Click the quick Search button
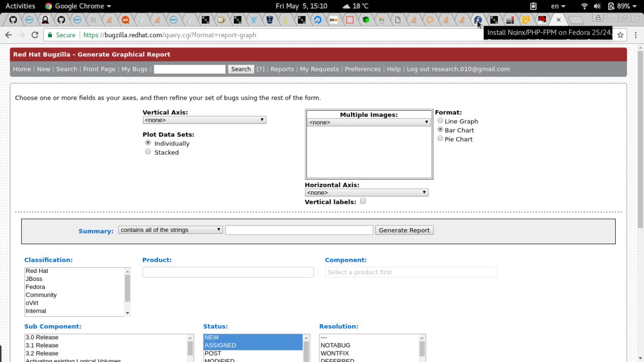The image size is (644, 362). point(241,69)
